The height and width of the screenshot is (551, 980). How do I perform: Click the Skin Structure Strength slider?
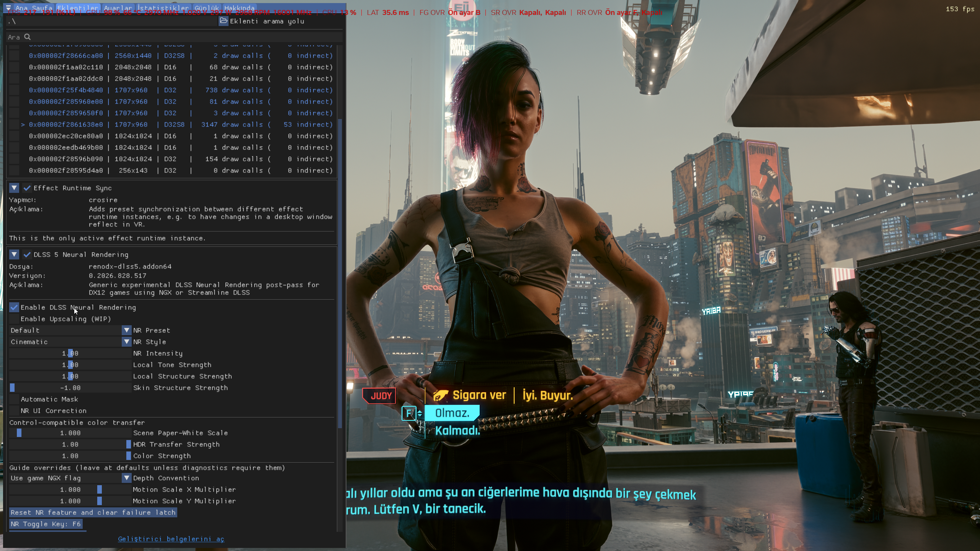tap(70, 388)
